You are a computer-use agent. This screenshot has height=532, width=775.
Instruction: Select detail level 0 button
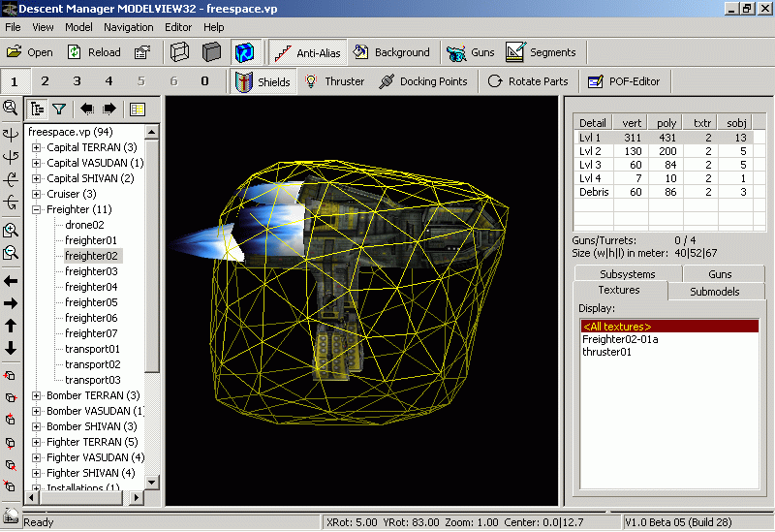[204, 80]
